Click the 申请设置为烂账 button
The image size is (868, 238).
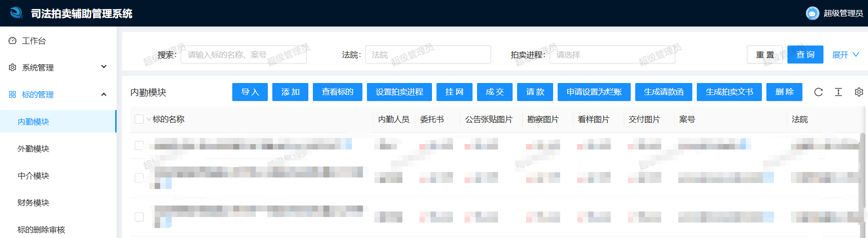[x=594, y=92]
